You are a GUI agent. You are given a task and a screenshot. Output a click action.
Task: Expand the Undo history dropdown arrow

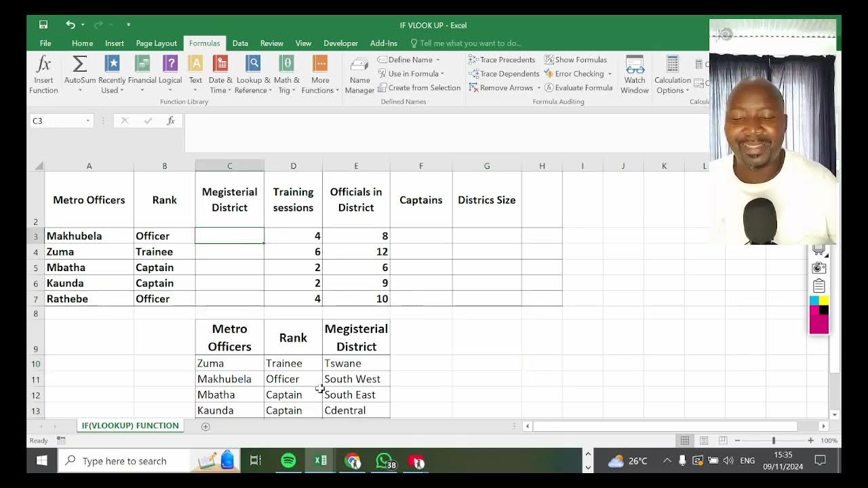pyautogui.click(x=83, y=25)
